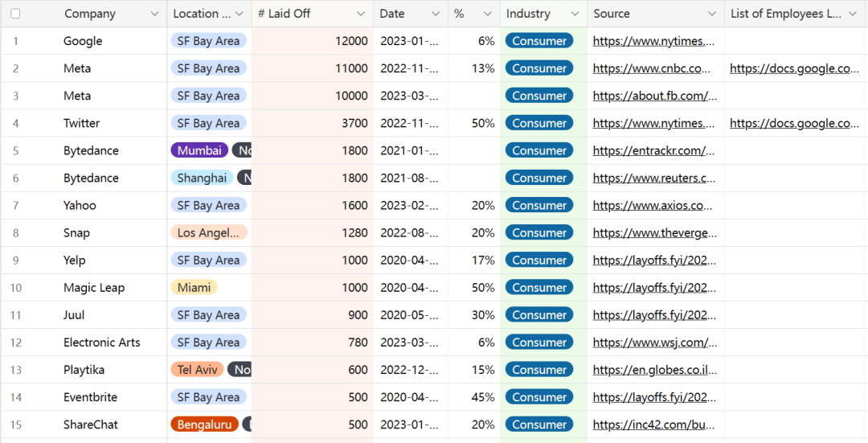
Task: Open docs.google employee list in Meta row
Action: 794,68
